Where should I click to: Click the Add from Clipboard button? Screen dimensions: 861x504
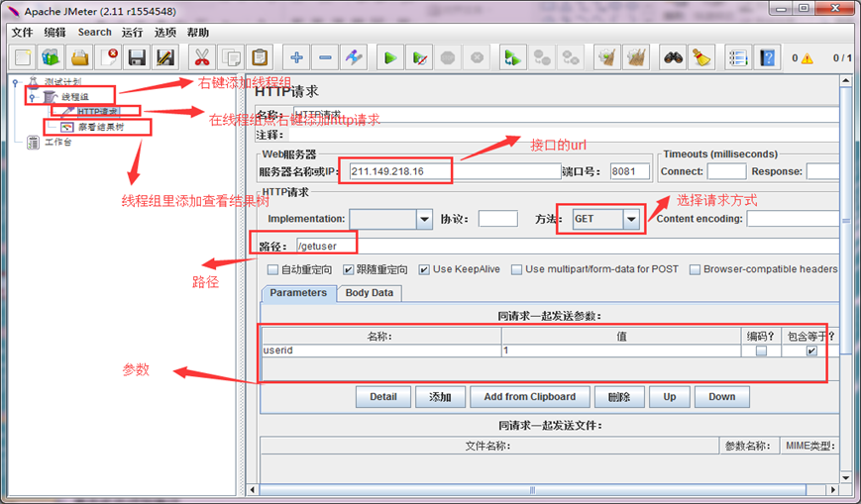point(529,397)
